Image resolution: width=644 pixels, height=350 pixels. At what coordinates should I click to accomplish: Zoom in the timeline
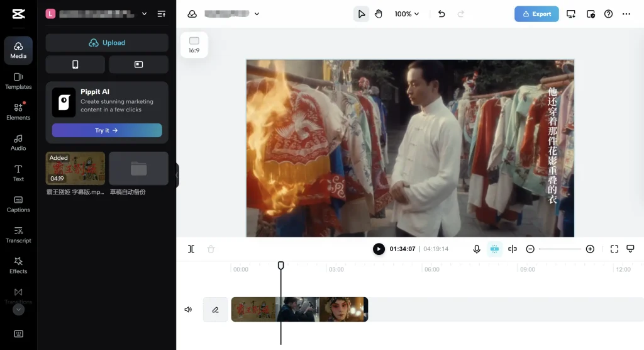[590, 249]
